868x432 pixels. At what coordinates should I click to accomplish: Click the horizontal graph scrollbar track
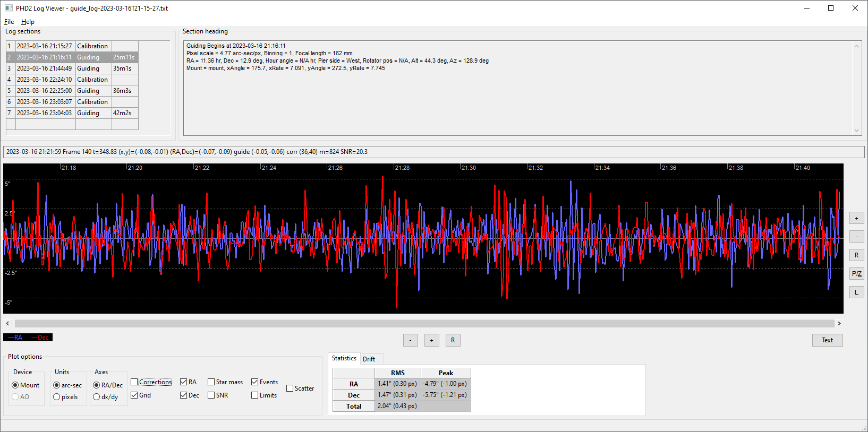coord(424,323)
